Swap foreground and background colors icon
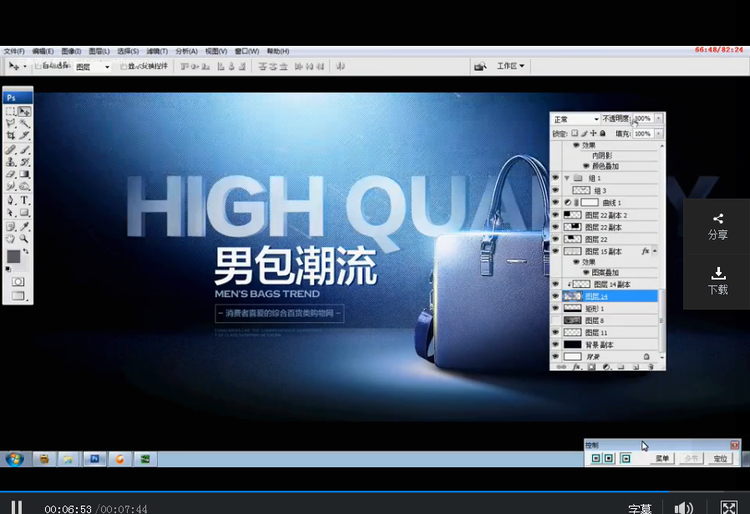Image resolution: width=750 pixels, height=514 pixels. tap(25, 251)
